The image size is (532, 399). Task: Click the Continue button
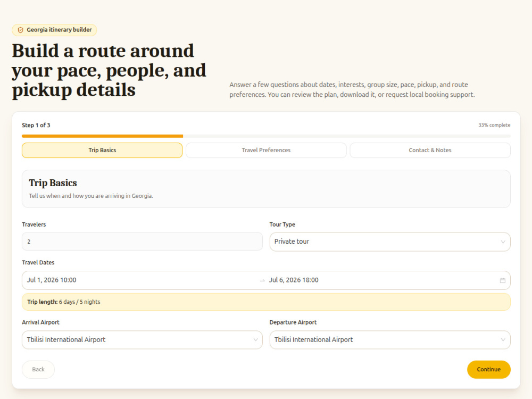tap(488, 370)
